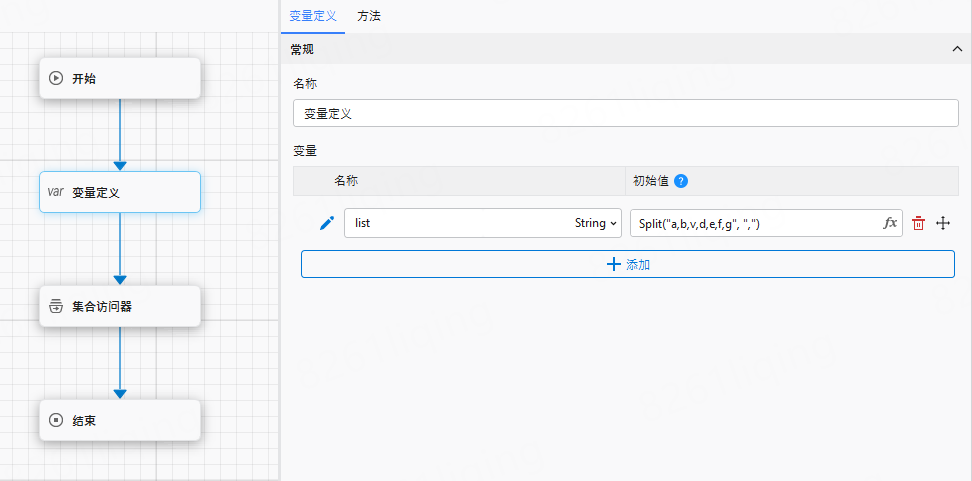
Task: Open the String type dropdown
Action: [597, 223]
